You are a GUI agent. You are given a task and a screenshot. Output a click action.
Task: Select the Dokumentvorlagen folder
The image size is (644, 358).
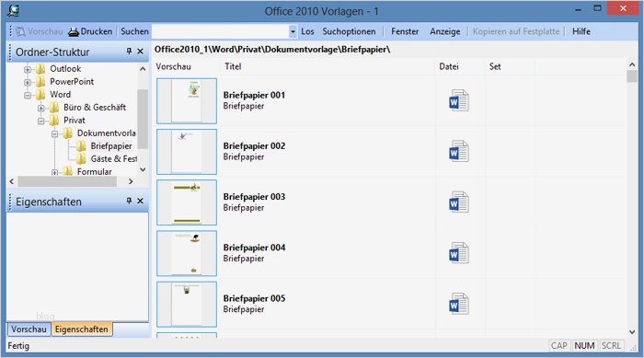click(x=107, y=133)
